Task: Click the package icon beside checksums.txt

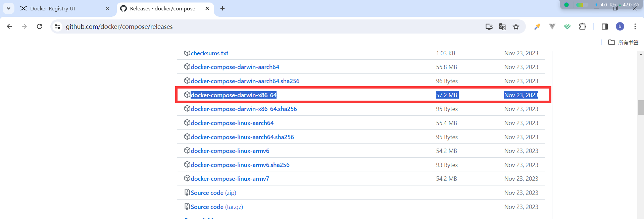Action: tap(187, 53)
